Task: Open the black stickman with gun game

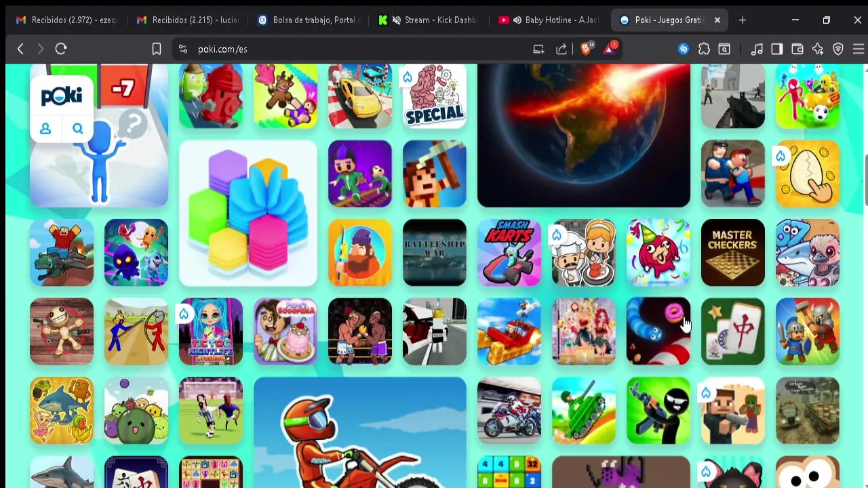Action: [658, 411]
